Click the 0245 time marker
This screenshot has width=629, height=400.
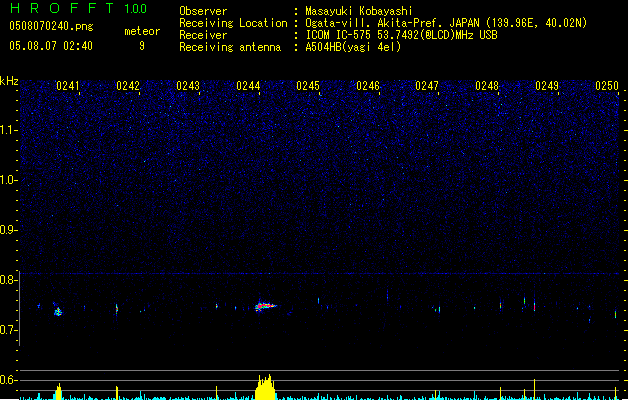tap(308, 86)
